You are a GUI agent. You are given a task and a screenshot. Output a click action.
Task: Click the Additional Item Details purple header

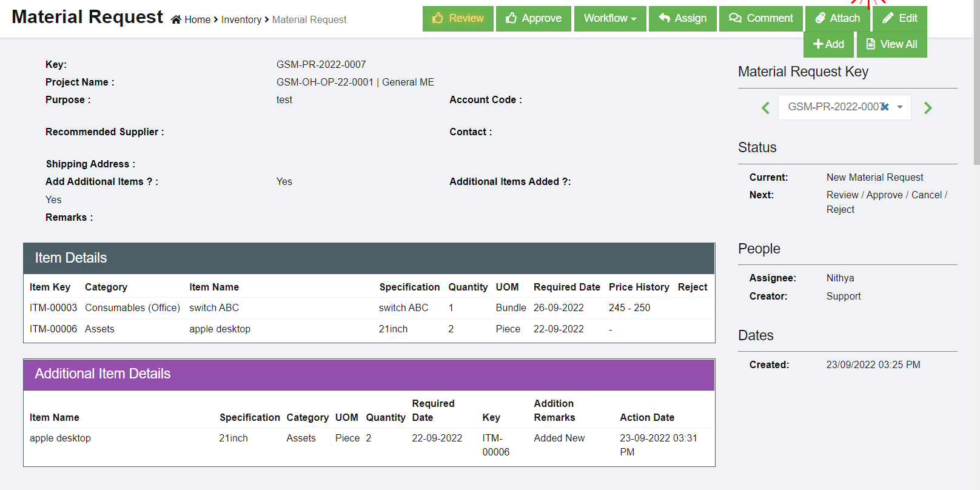point(369,374)
